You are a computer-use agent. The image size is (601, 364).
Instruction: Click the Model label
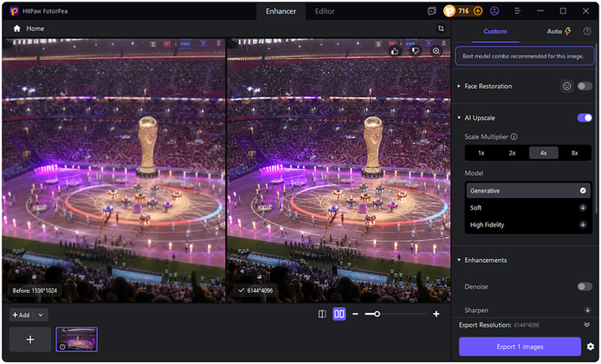(x=474, y=173)
